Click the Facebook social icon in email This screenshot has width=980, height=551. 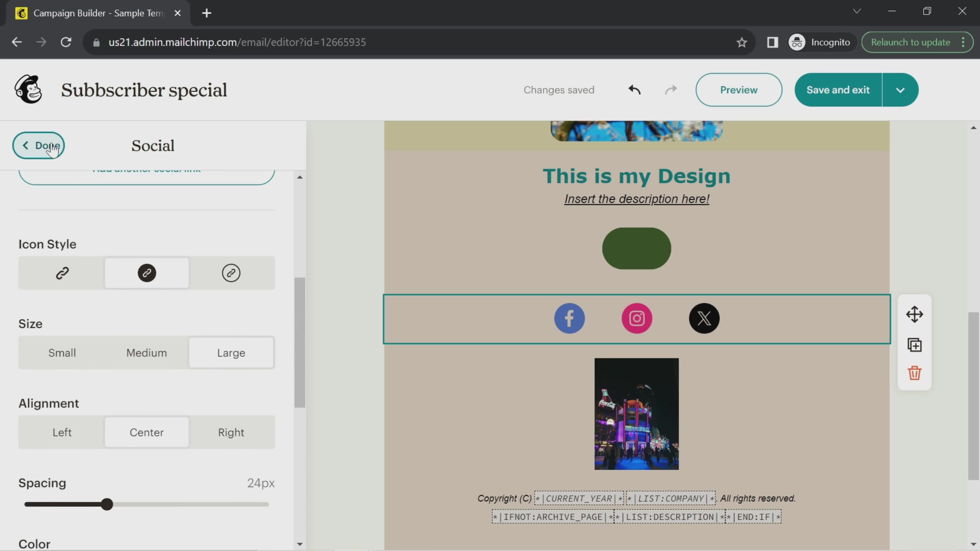click(569, 318)
